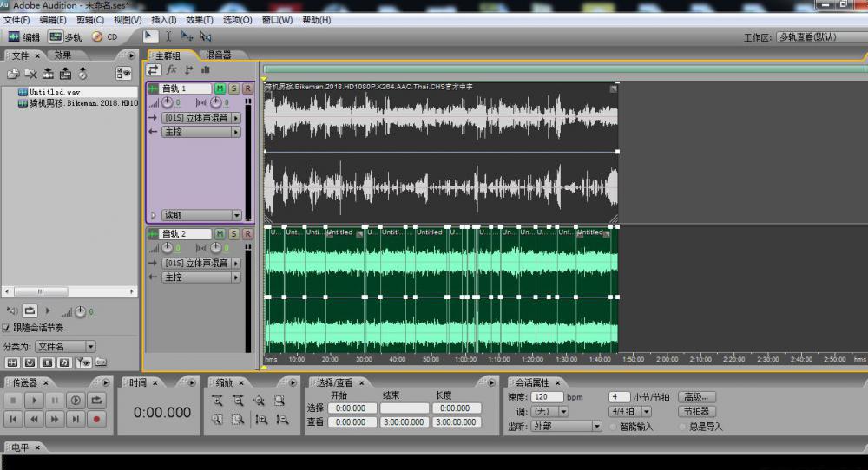Screen dimensions: 868x470
Task: Solo 音轨 2 with S button
Action: [x=233, y=234]
